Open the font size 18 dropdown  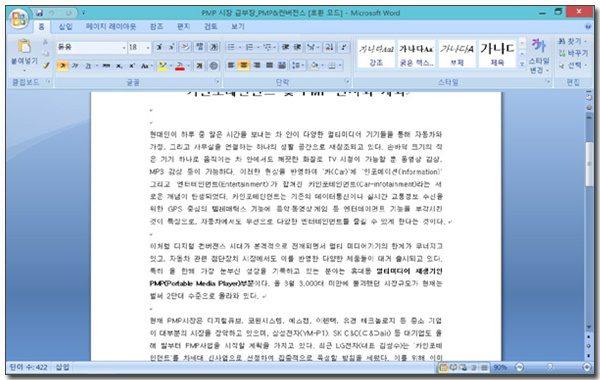tap(148, 47)
